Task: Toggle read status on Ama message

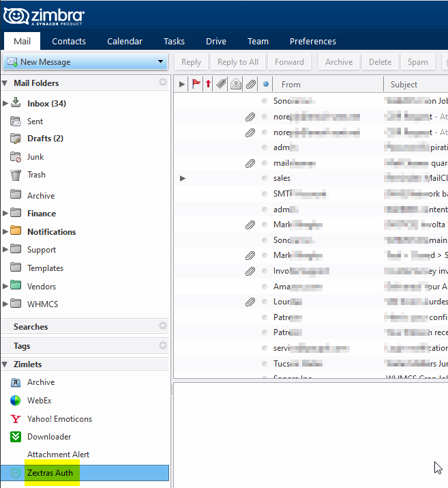Action: point(265,287)
